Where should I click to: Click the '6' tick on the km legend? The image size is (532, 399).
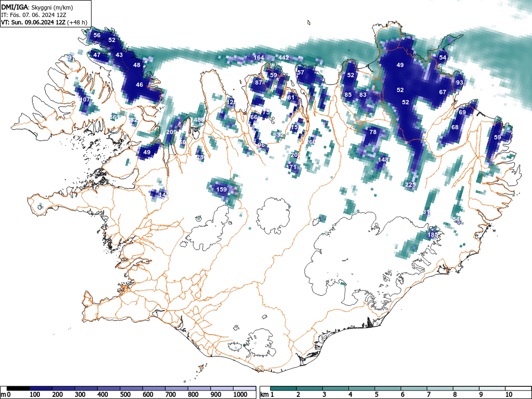click(x=402, y=395)
